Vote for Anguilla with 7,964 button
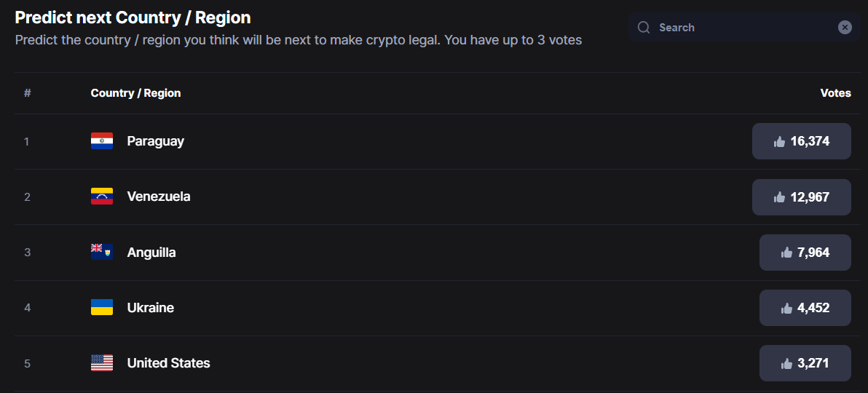The width and height of the screenshot is (868, 393). point(805,253)
